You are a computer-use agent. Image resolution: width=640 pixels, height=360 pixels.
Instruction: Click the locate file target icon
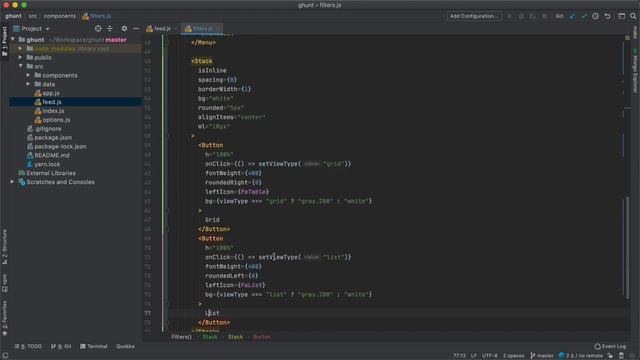[x=98, y=29]
